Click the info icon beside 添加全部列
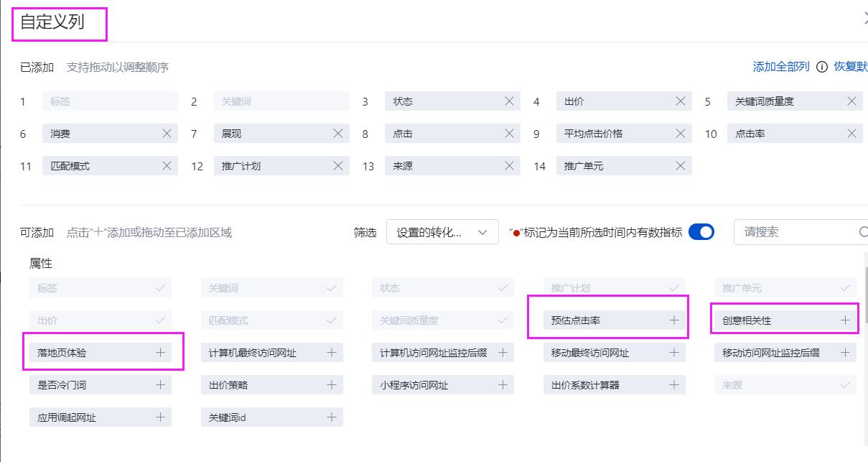The width and height of the screenshot is (868, 462). click(x=822, y=67)
